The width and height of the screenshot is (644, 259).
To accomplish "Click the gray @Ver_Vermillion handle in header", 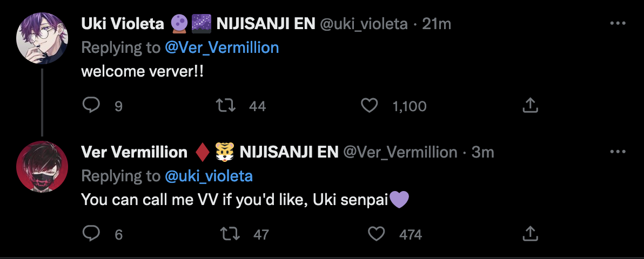I will pyautogui.click(x=400, y=152).
